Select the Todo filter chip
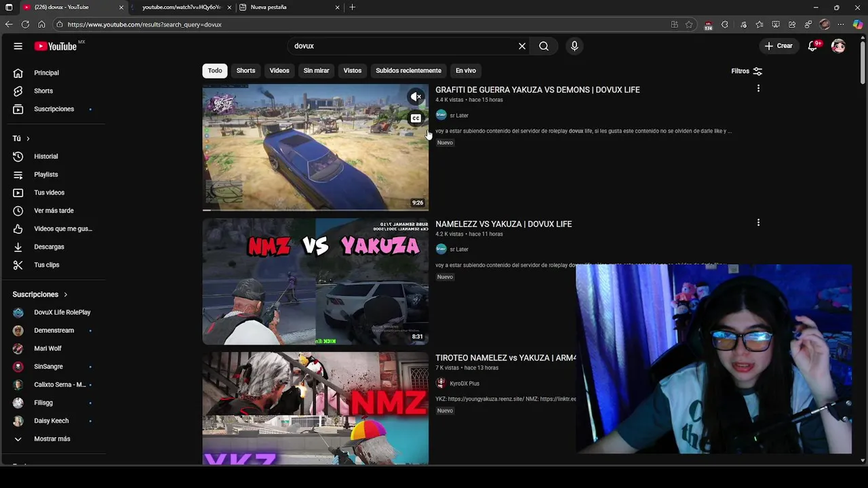868x488 pixels. point(215,70)
